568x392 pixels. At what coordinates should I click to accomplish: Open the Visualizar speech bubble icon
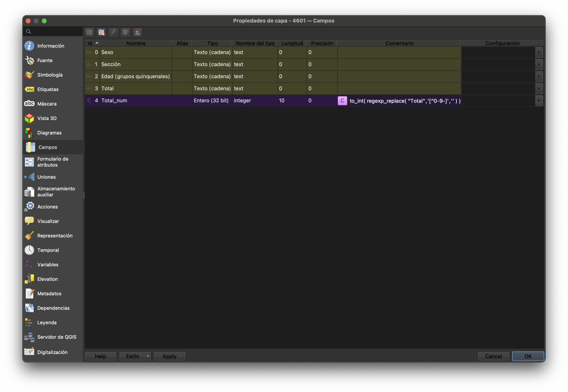[x=30, y=221]
